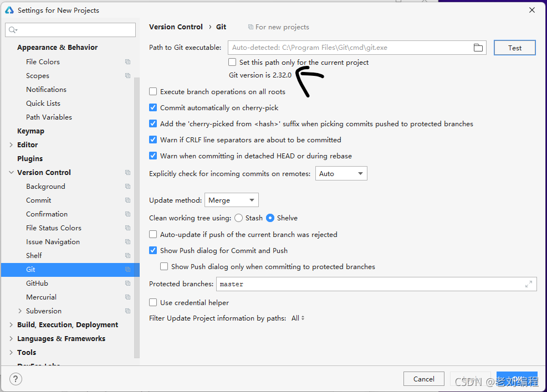This screenshot has height=392, width=547.
Task: Collapse the Version Control tree node
Action: tap(11, 173)
